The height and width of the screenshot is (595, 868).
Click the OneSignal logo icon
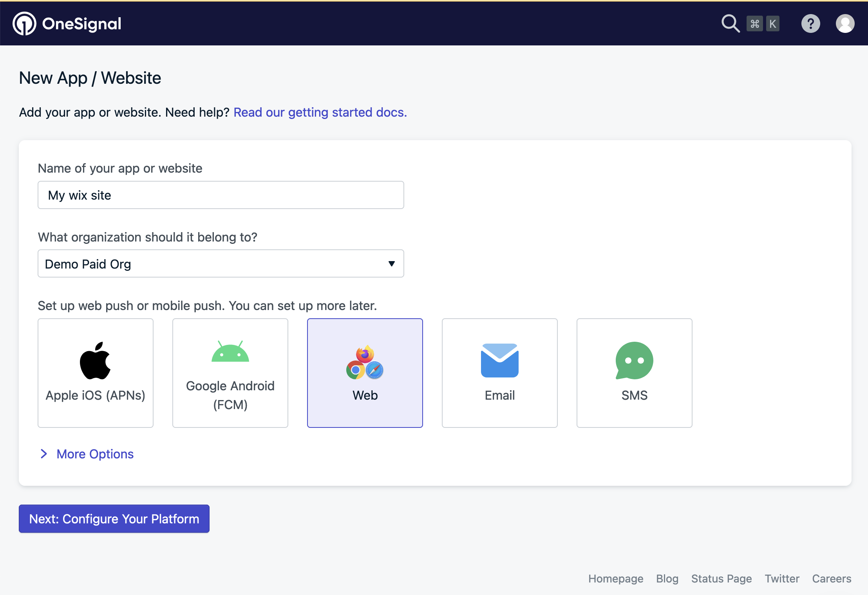tap(24, 24)
